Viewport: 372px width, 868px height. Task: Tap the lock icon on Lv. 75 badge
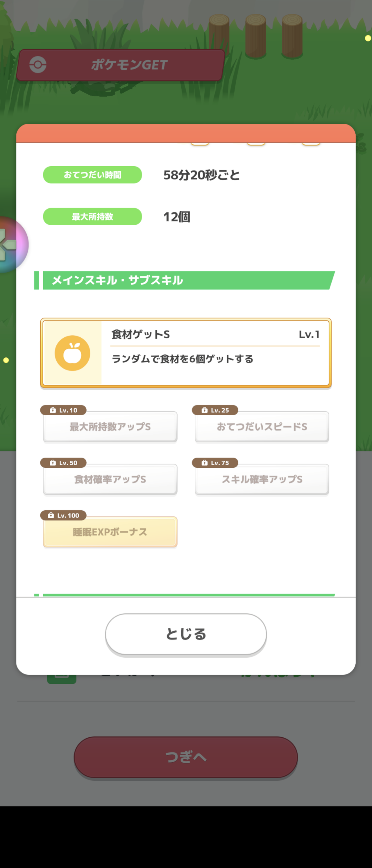point(205,463)
